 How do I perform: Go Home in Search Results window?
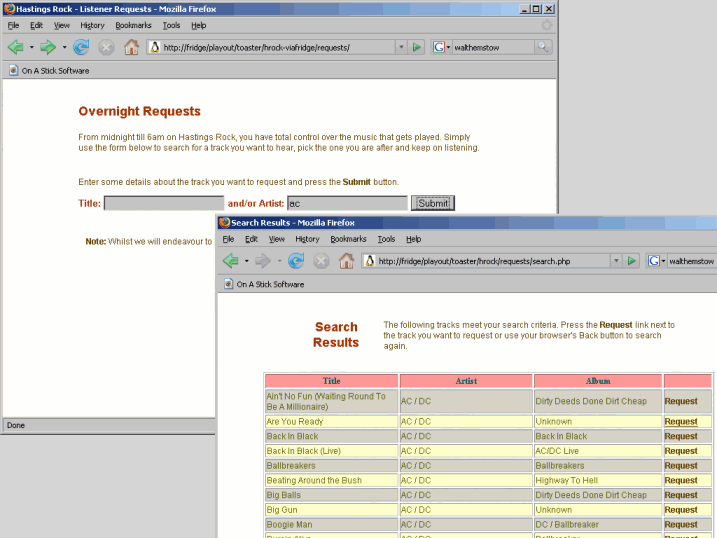click(x=346, y=261)
